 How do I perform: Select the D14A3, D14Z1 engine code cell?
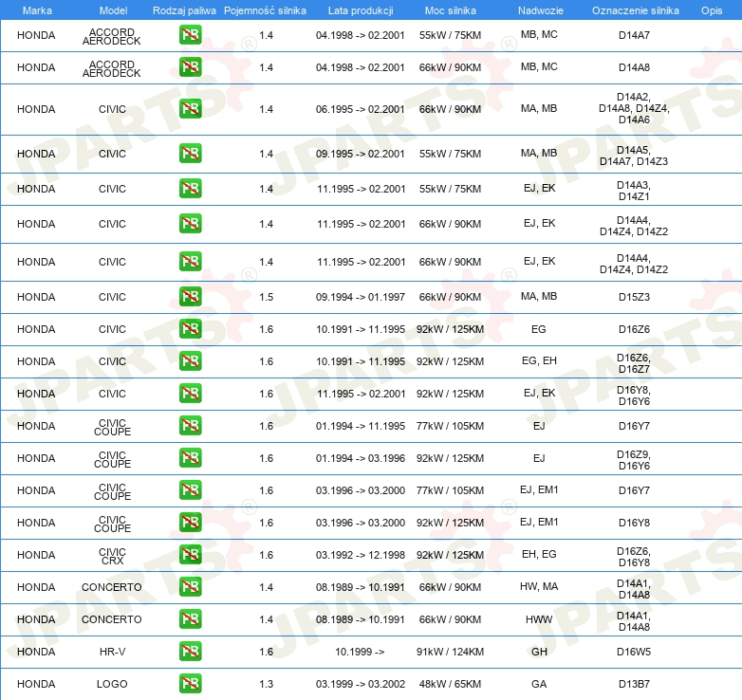[x=634, y=191]
